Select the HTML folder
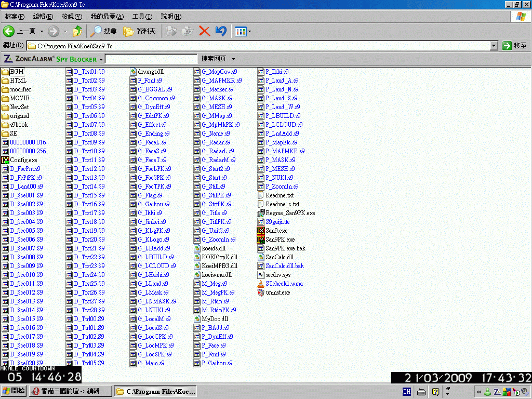 [x=14, y=81]
